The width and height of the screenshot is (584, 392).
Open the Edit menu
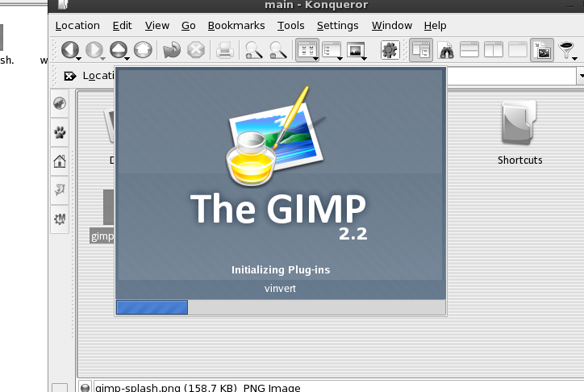[122, 25]
